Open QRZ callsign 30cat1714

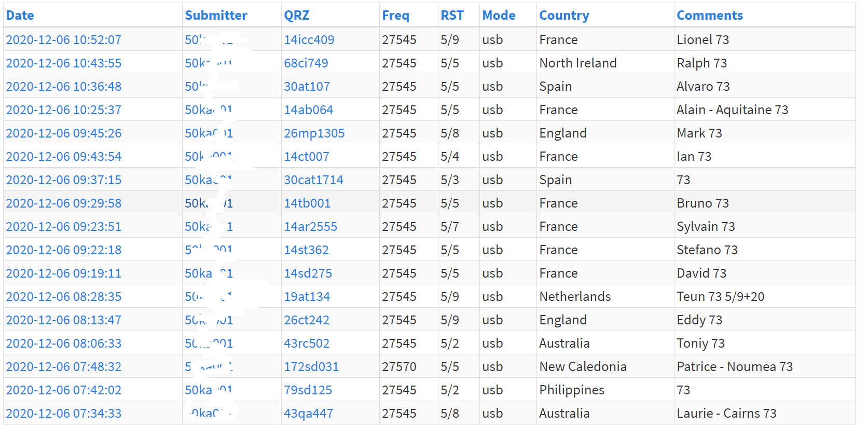(313, 180)
